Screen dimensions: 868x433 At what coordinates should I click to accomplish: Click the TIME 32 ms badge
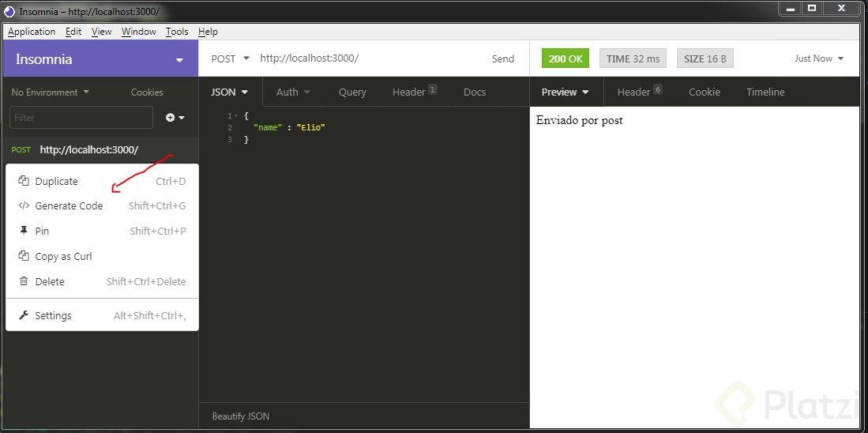pos(633,58)
